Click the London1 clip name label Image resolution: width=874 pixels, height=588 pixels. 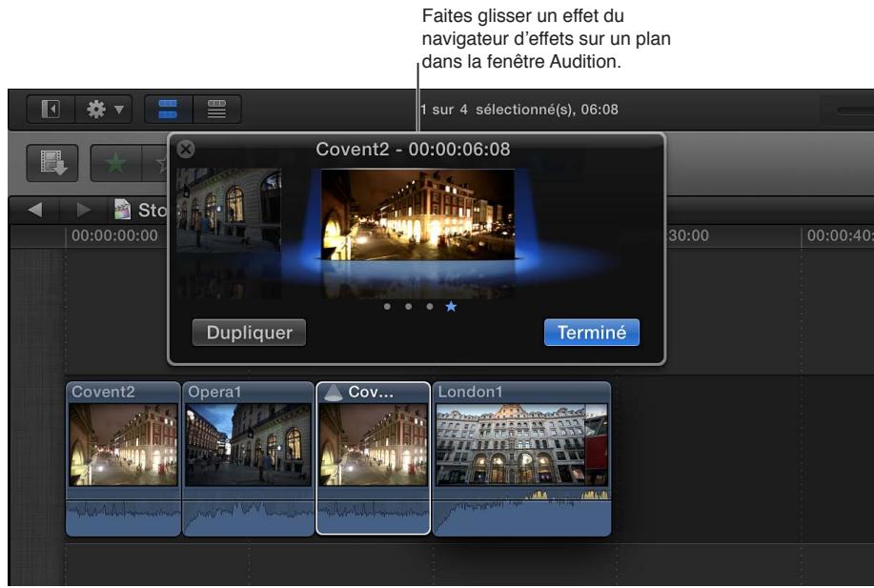pos(470,392)
